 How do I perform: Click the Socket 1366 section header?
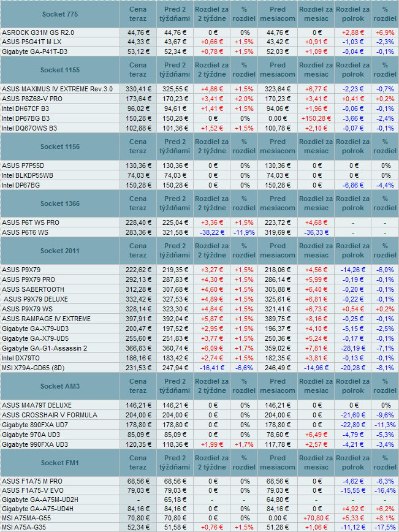(x=59, y=203)
